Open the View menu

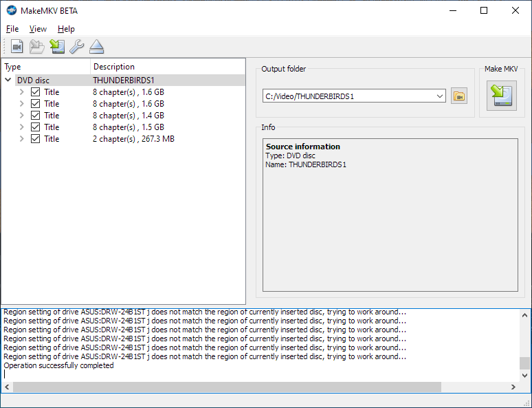coord(38,29)
